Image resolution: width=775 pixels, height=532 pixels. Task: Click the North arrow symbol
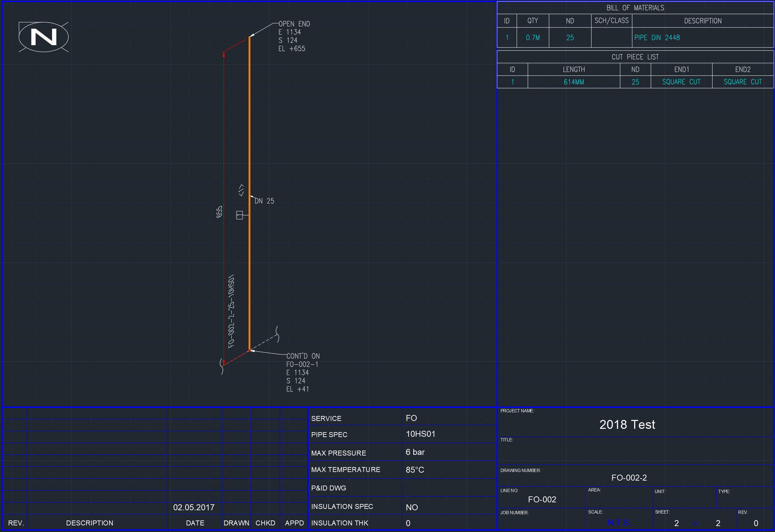(43, 37)
